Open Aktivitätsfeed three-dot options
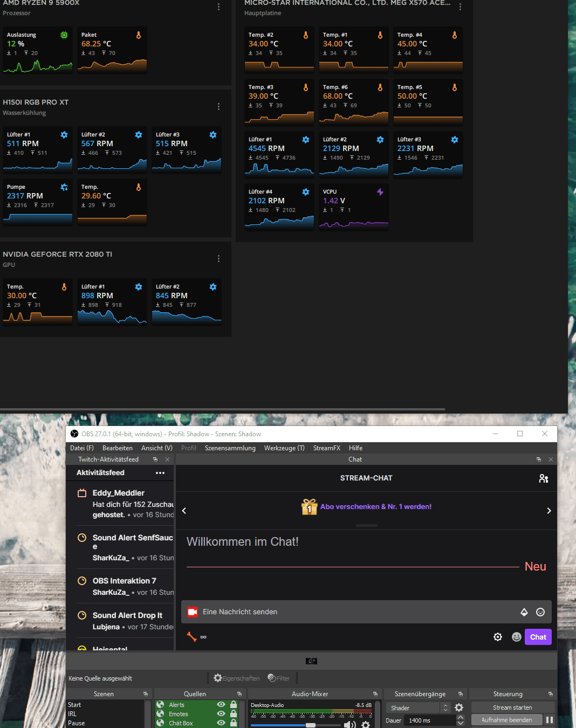The image size is (576, 728). pyautogui.click(x=160, y=473)
